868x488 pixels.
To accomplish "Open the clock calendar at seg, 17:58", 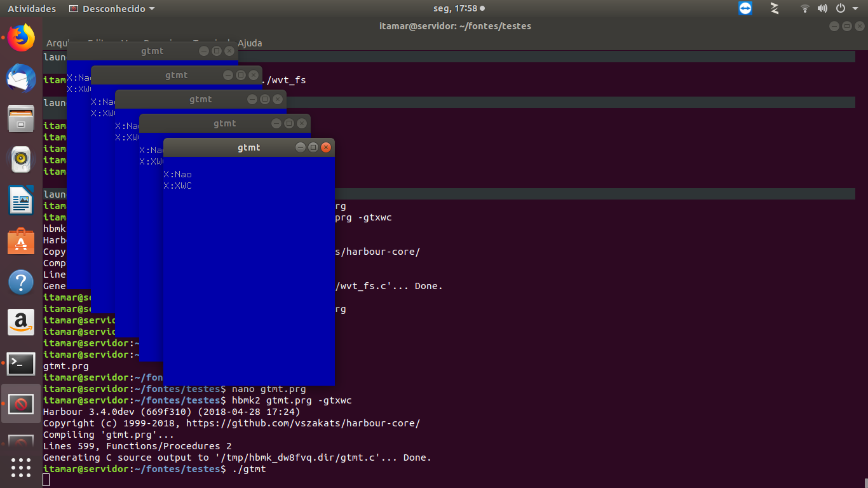I will (x=454, y=8).
